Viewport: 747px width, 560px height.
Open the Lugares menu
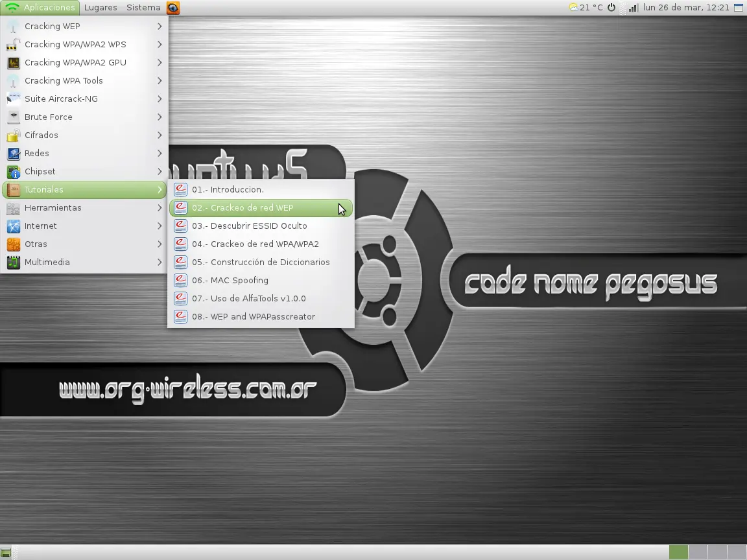tap(101, 8)
